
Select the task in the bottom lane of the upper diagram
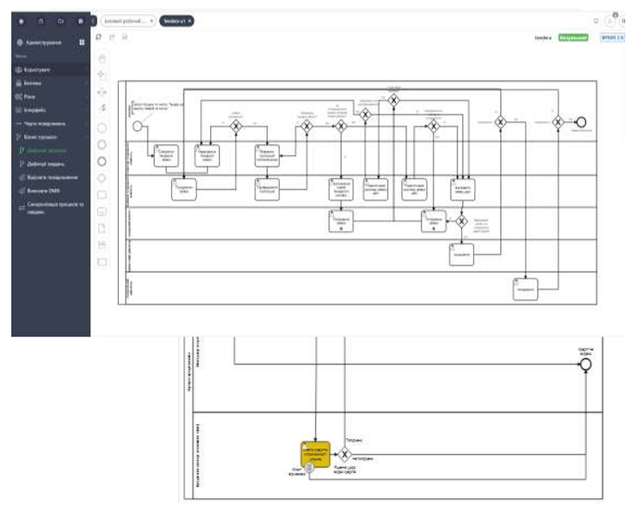point(525,289)
